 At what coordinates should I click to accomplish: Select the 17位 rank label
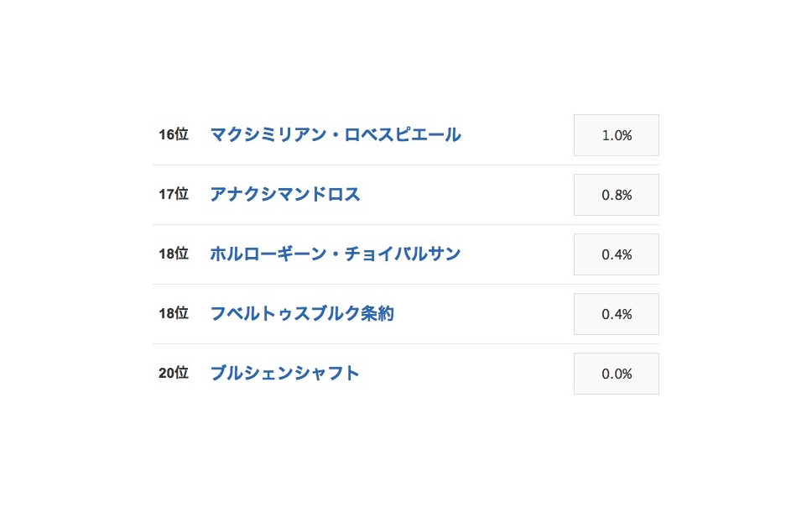coord(174,195)
